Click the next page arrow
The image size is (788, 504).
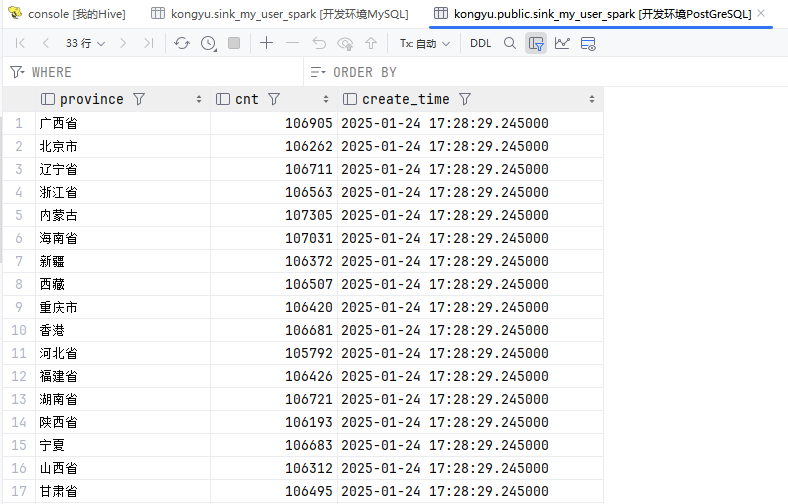(x=123, y=43)
